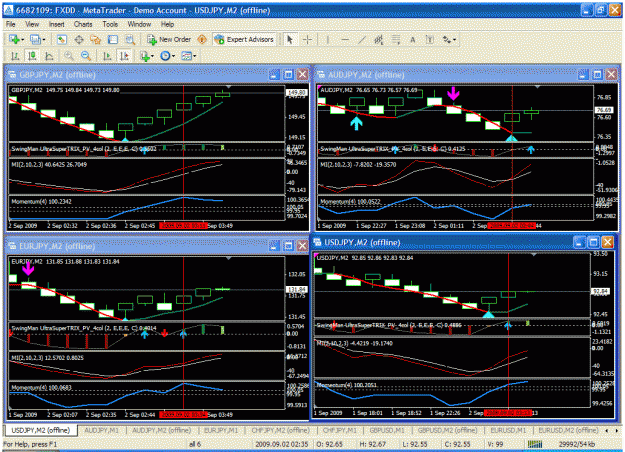
Task: Click the Zoom In magnifier
Action: click(69, 56)
